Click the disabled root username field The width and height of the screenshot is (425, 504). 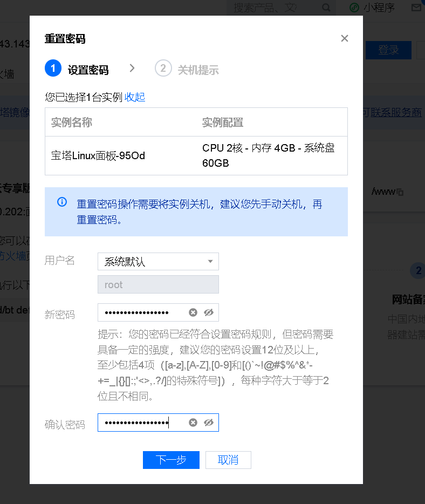tap(158, 284)
